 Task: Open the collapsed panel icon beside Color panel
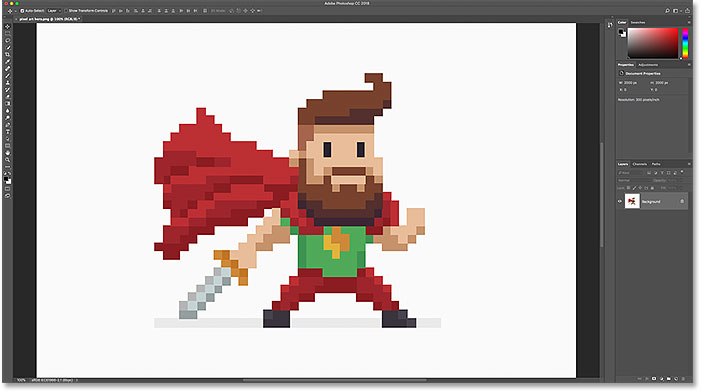coord(610,25)
